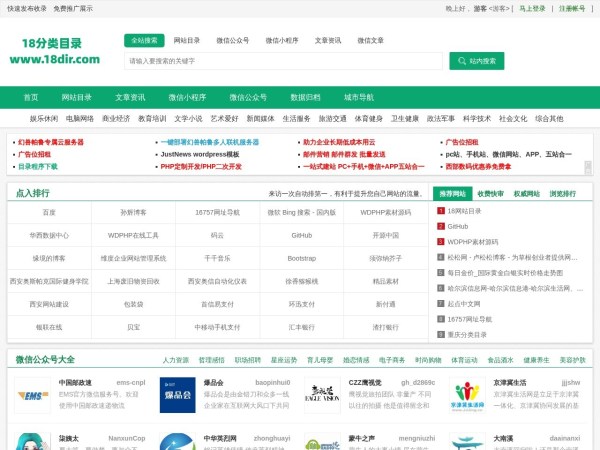Open 微信小程序 in green navigation bar
The height and width of the screenshot is (450, 600).
click(x=188, y=97)
